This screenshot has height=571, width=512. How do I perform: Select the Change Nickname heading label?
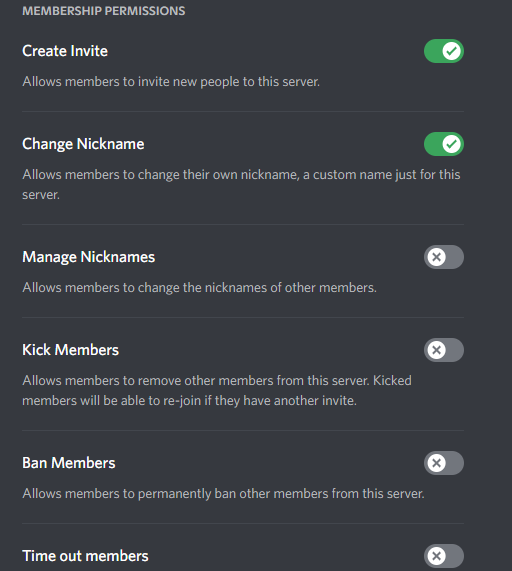(83, 144)
